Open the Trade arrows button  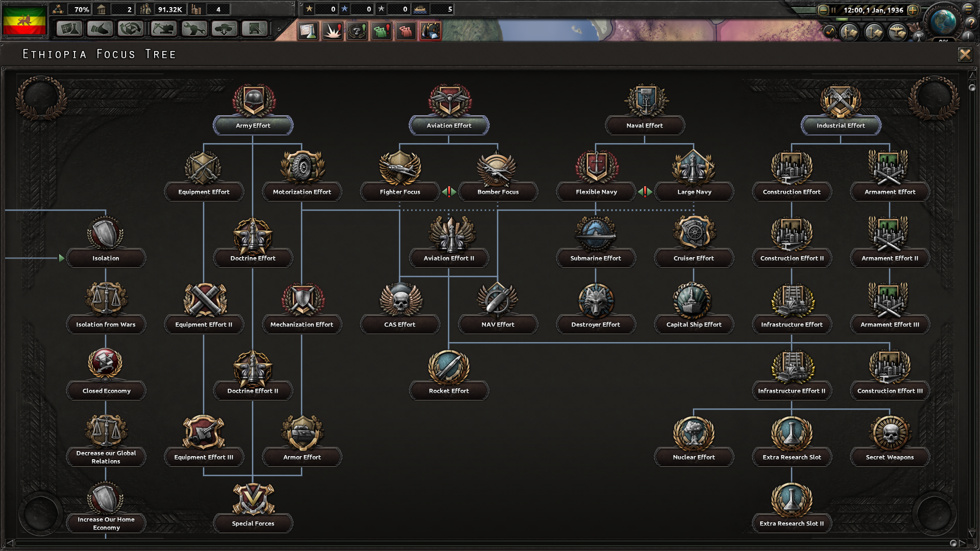pos(131,29)
